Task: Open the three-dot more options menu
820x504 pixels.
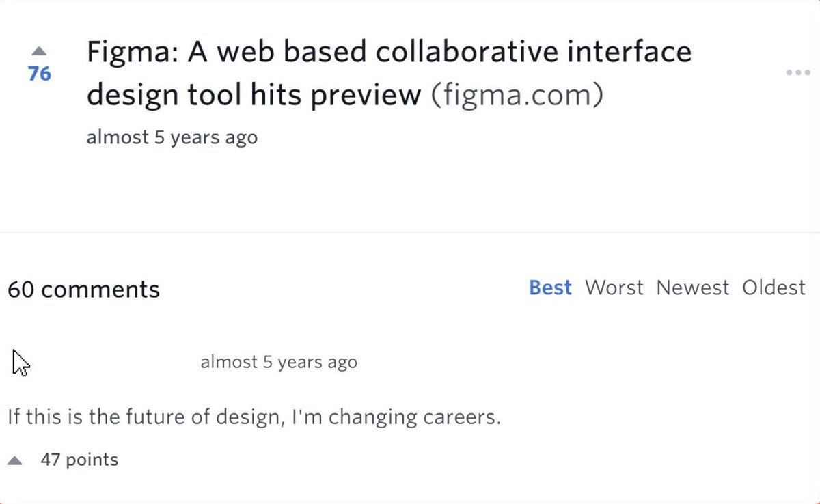Action: (x=797, y=72)
